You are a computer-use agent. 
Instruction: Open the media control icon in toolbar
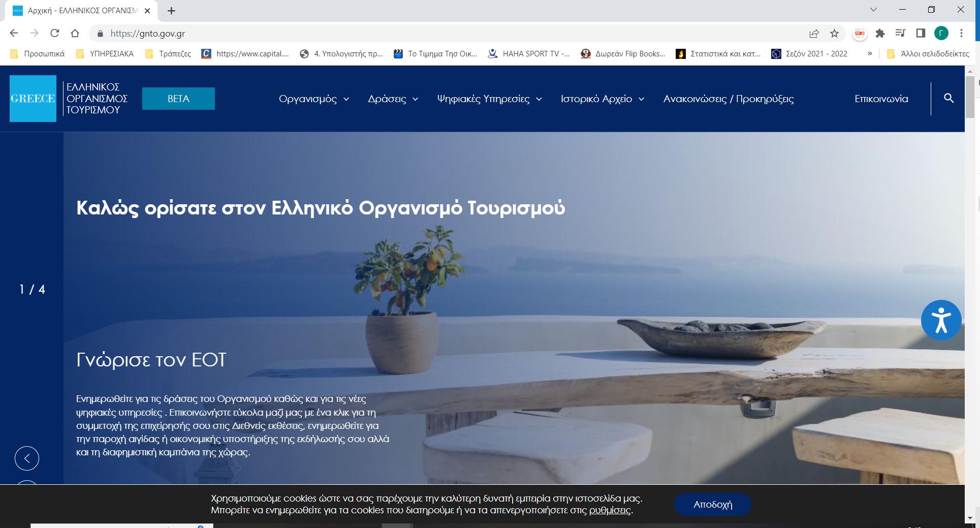(900, 34)
